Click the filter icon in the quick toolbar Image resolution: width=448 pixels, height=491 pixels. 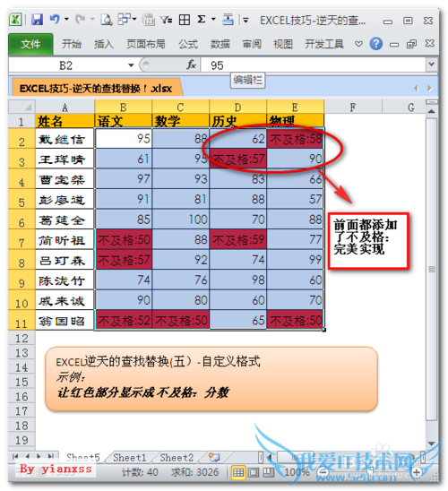[x=167, y=20]
